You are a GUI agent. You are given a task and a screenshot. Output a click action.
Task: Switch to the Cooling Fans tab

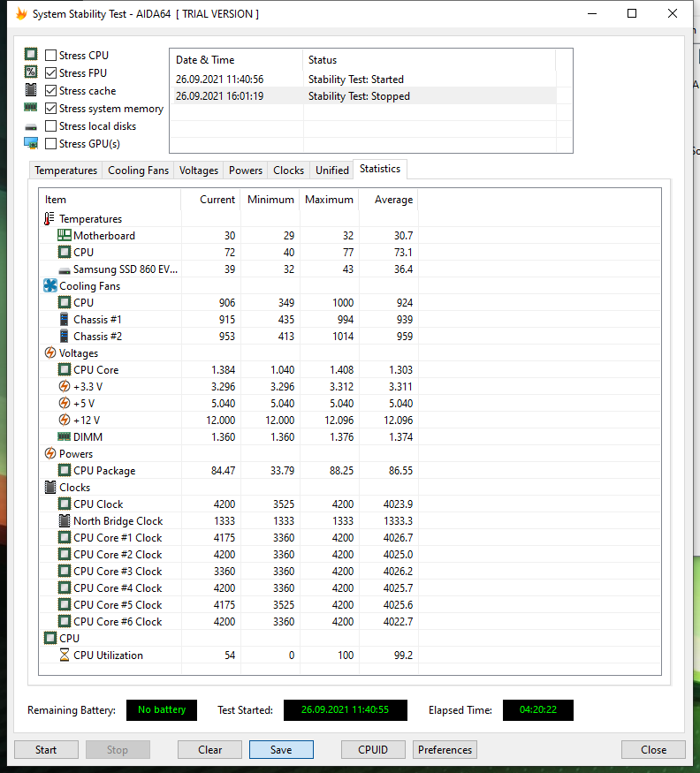pos(138,171)
